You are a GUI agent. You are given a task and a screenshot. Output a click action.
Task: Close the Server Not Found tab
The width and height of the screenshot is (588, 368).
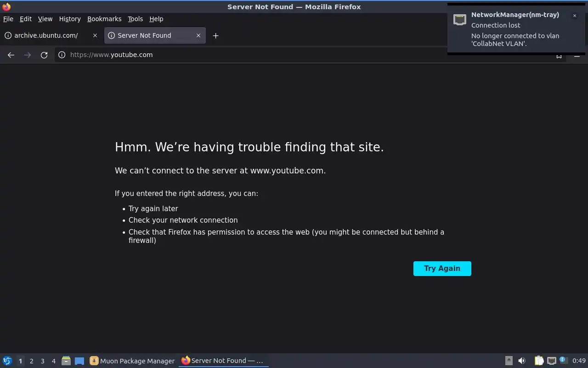(198, 35)
